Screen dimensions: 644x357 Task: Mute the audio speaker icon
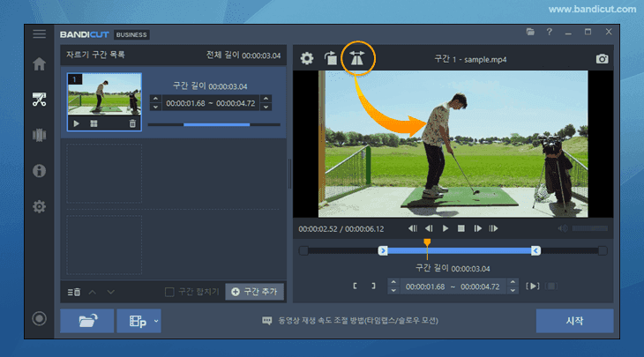coord(563,228)
